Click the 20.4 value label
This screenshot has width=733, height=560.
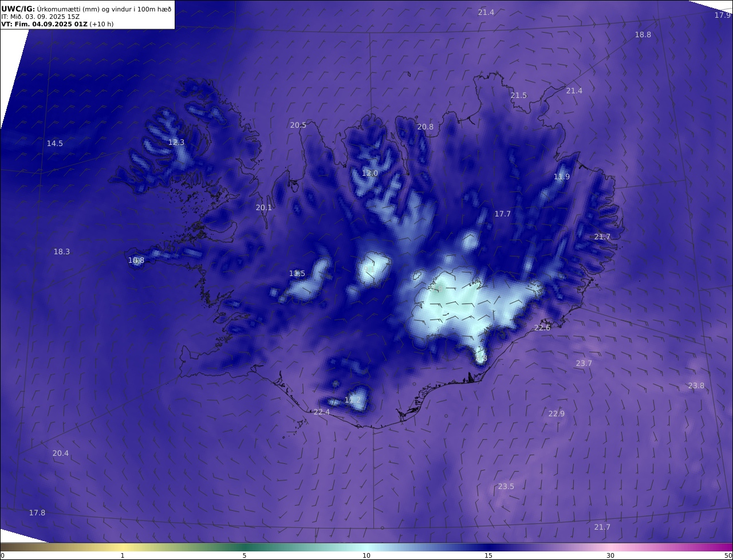coord(61,453)
